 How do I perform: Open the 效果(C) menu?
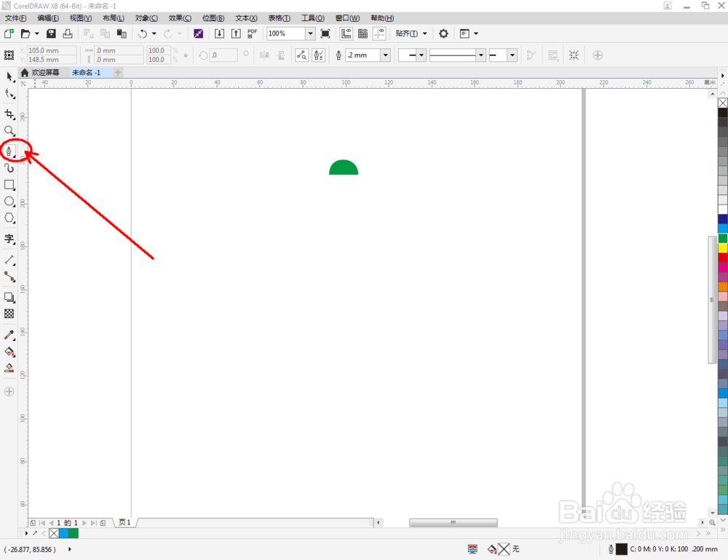click(180, 18)
